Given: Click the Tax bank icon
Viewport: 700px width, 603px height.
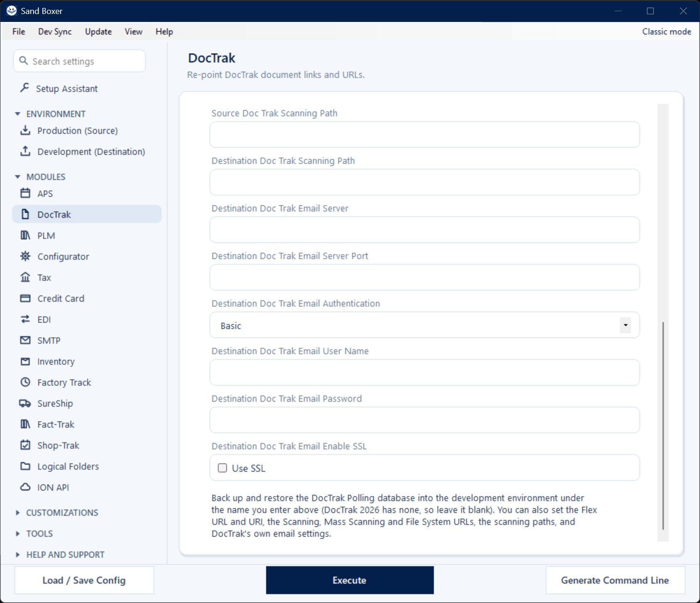Looking at the screenshot, I should point(25,277).
